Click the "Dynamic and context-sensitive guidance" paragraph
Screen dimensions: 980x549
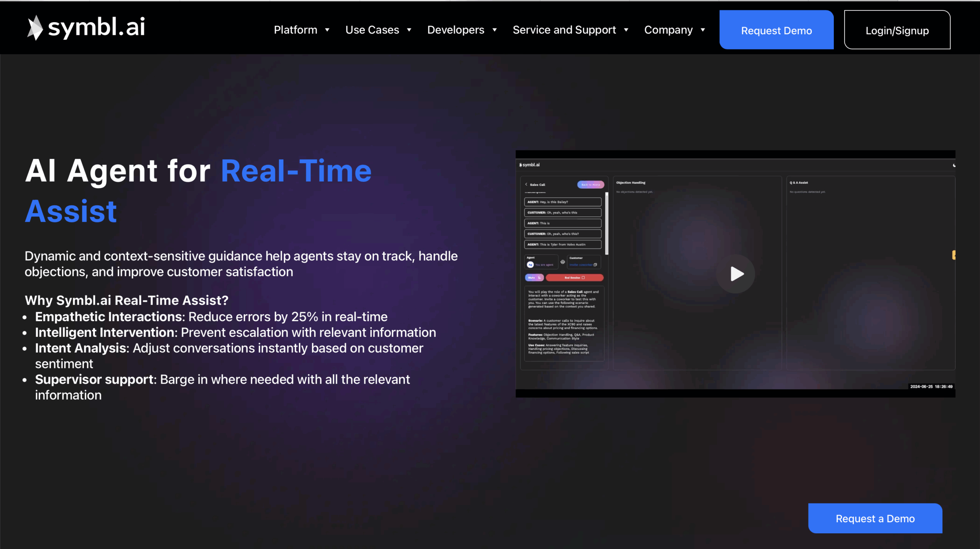point(241,264)
